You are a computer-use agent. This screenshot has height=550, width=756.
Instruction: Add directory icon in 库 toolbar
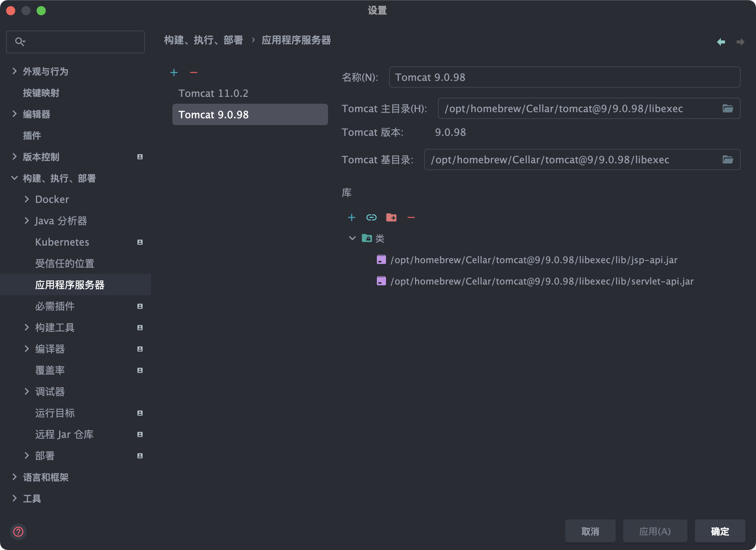click(x=391, y=217)
